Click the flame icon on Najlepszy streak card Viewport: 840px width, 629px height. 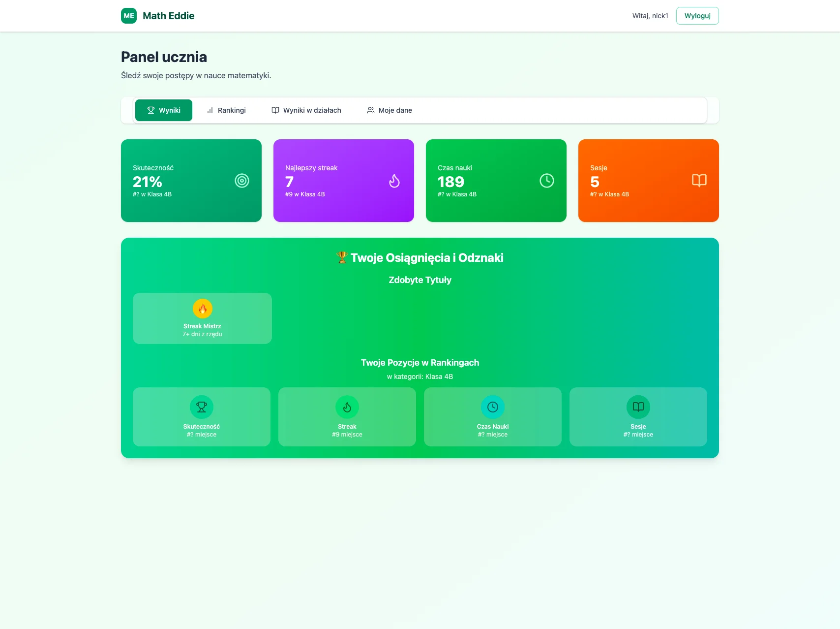[394, 180]
